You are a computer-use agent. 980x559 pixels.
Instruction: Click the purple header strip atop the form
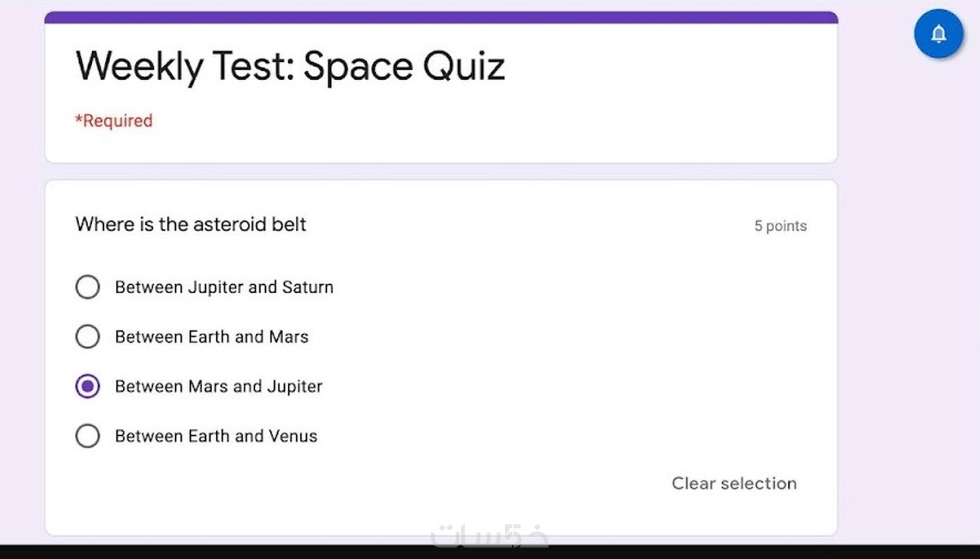[x=441, y=17]
